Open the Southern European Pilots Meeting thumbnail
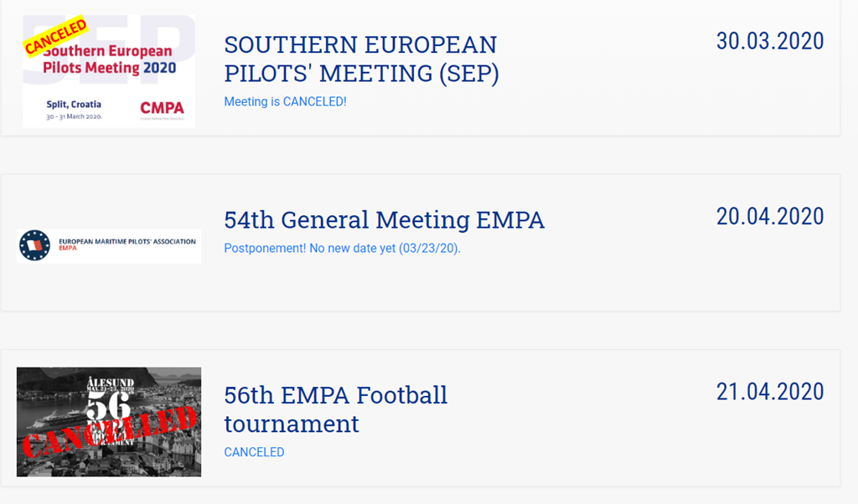Screen dimensions: 858x504 pyautogui.click(x=109, y=71)
